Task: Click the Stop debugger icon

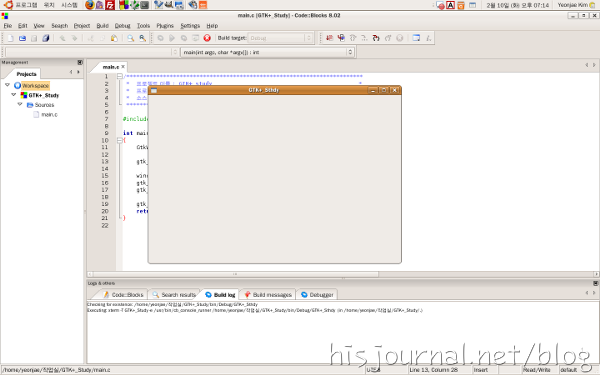Action: pos(399,38)
